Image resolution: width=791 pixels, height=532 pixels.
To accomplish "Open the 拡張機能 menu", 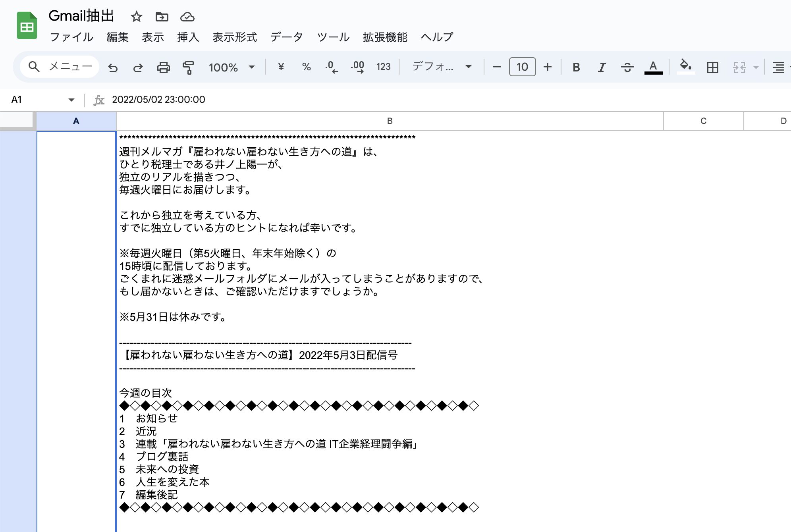I will click(x=385, y=37).
